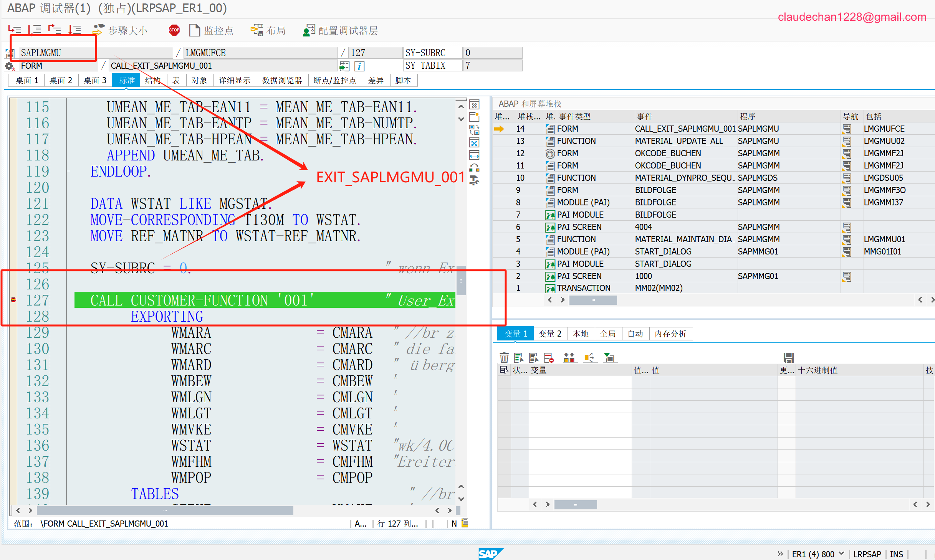Switch to the 断点/监控点 tab
935x560 pixels.
click(x=335, y=81)
